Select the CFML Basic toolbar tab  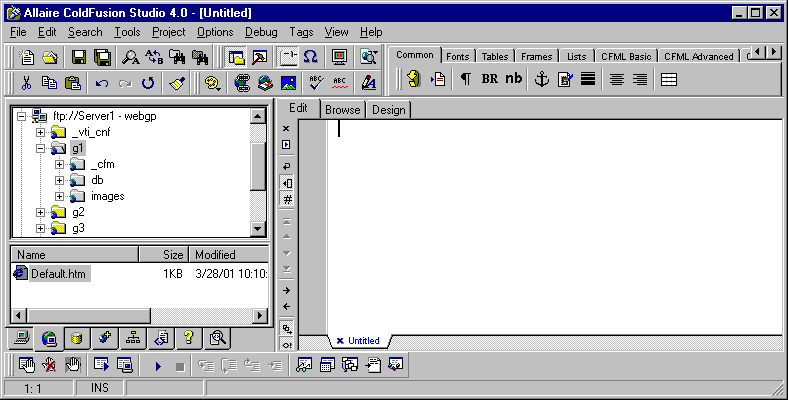(x=626, y=57)
